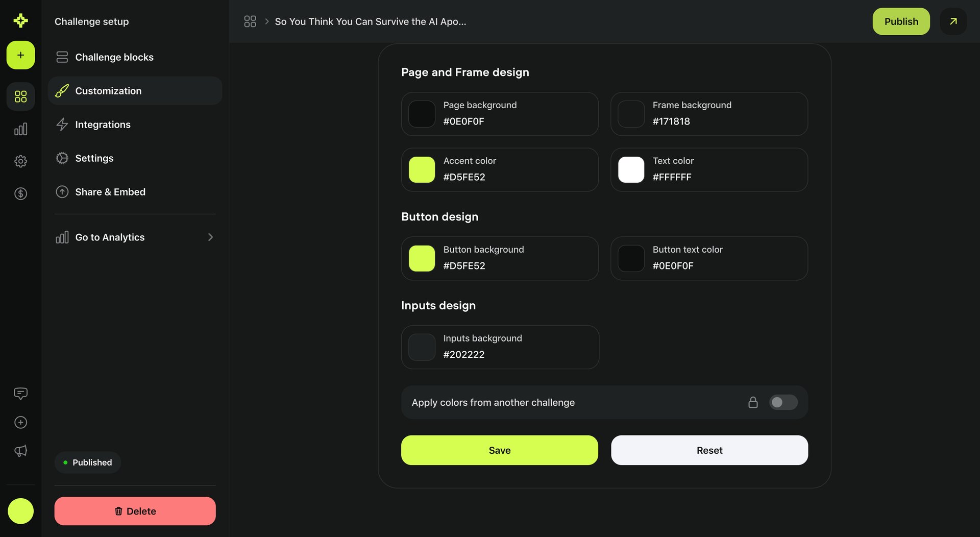
Task: Click the green plus icon to add new challenge
Action: pos(20,55)
